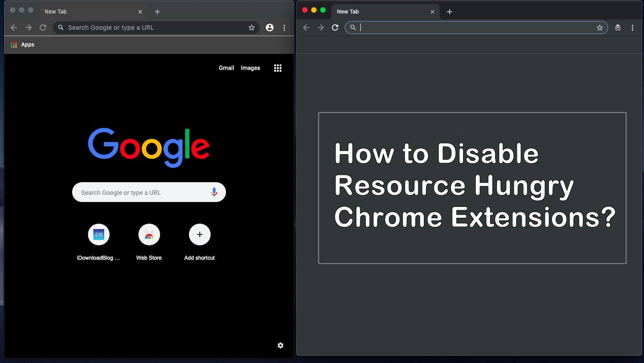Close New Tab in left window

pos(140,12)
